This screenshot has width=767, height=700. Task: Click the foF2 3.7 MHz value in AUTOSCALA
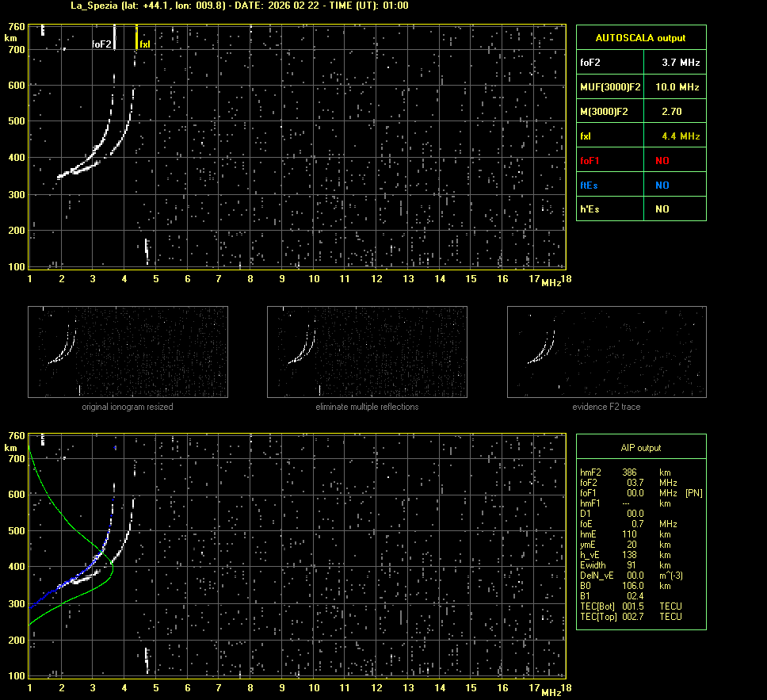pos(680,62)
